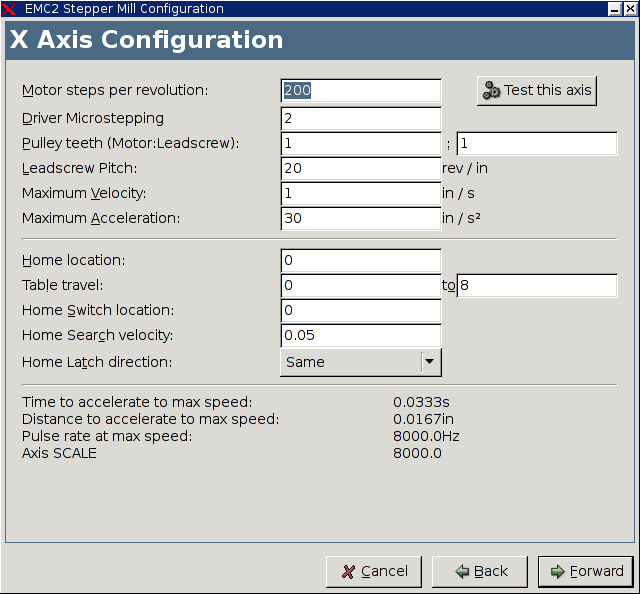The image size is (640, 594).
Task: Click the red X app icon in title bar
Action: coord(9,9)
